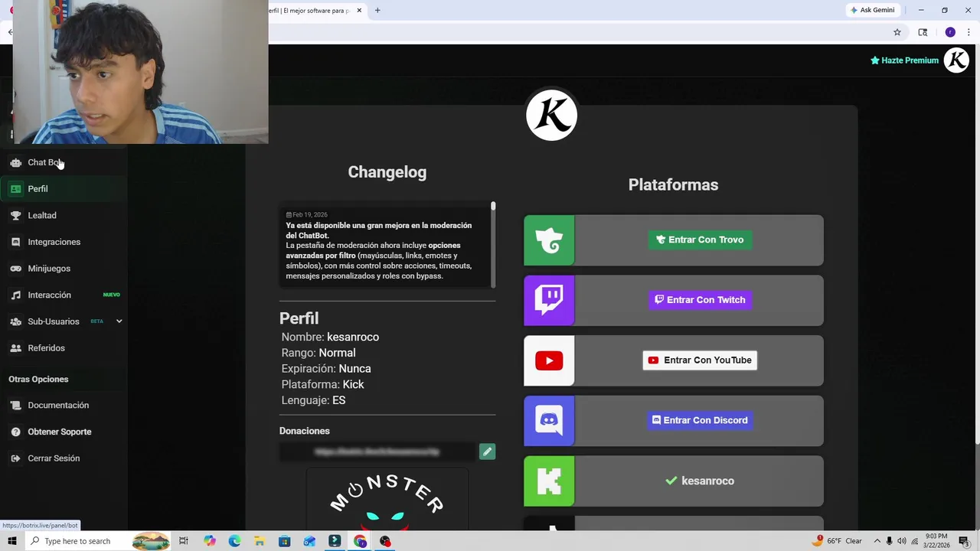
Task: Click Entrar Con Discord button
Action: tap(700, 420)
